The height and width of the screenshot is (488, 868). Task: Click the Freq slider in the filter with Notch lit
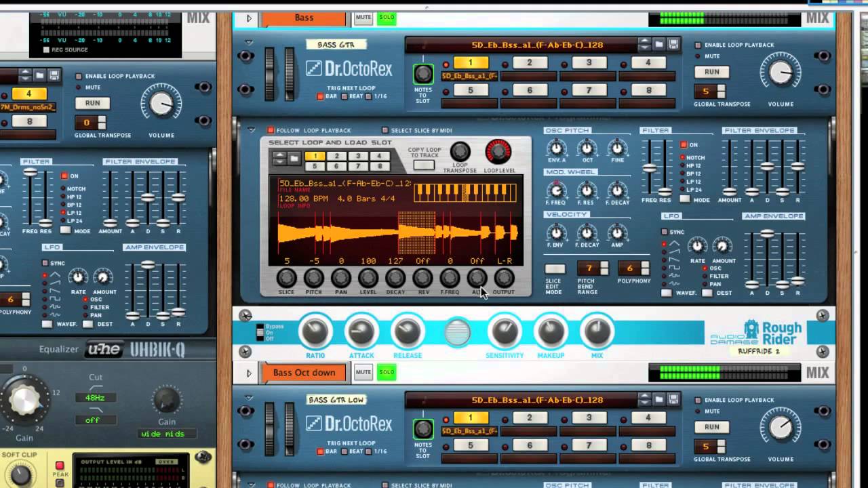(x=650, y=169)
